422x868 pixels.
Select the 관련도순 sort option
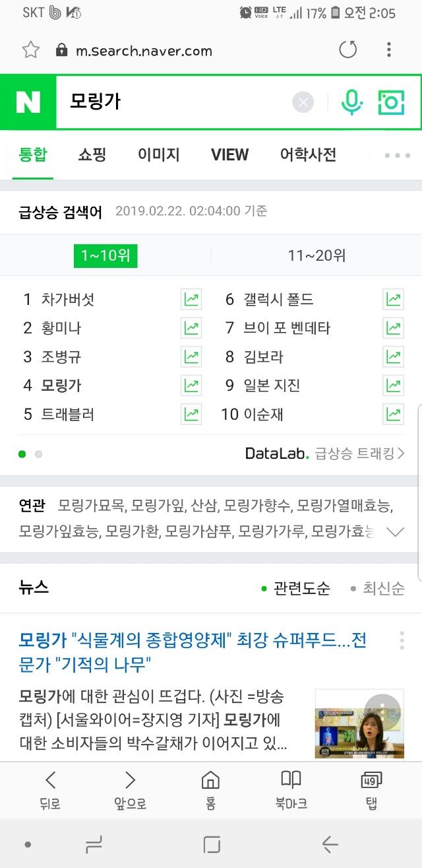point(296,588)
